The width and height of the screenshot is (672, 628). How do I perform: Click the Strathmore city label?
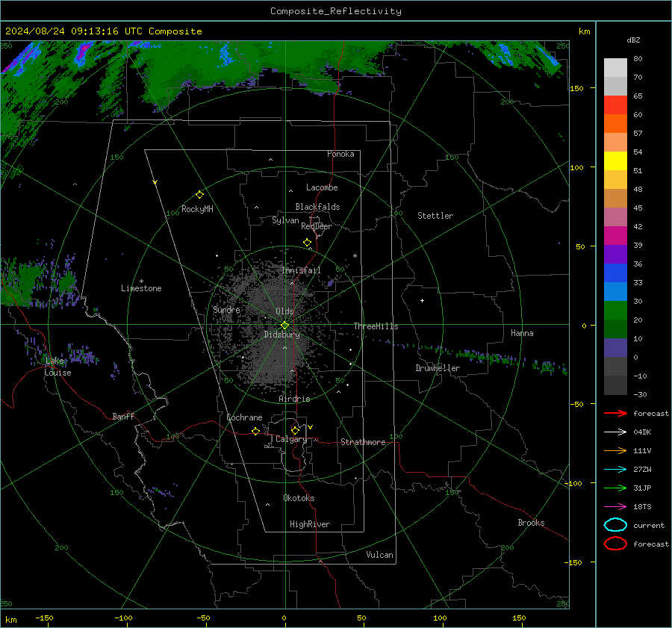pos(363,442)
